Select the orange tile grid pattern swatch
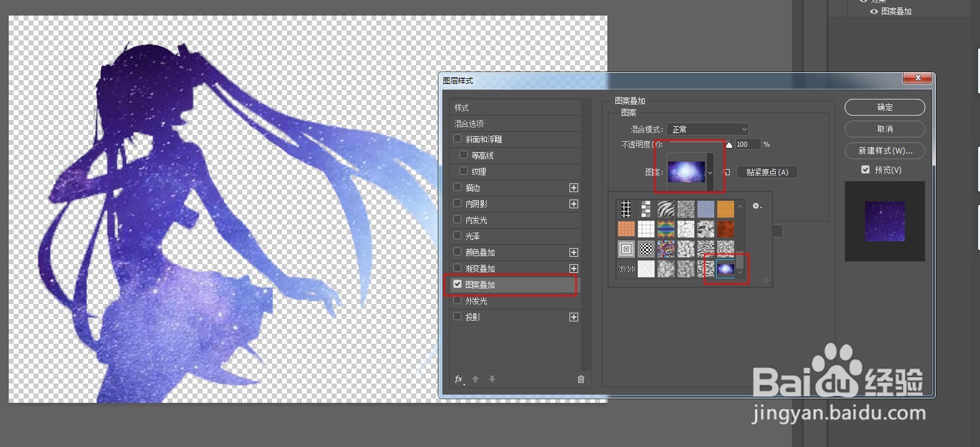Viewport: 980px width, 447px height. point(626,229)
